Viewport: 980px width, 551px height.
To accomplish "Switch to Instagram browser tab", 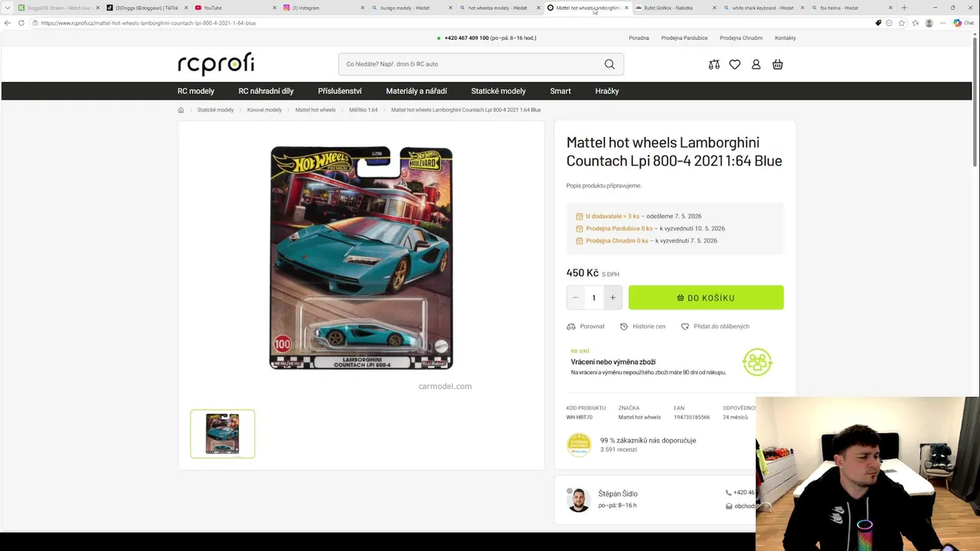I will [x=322, y=8].
